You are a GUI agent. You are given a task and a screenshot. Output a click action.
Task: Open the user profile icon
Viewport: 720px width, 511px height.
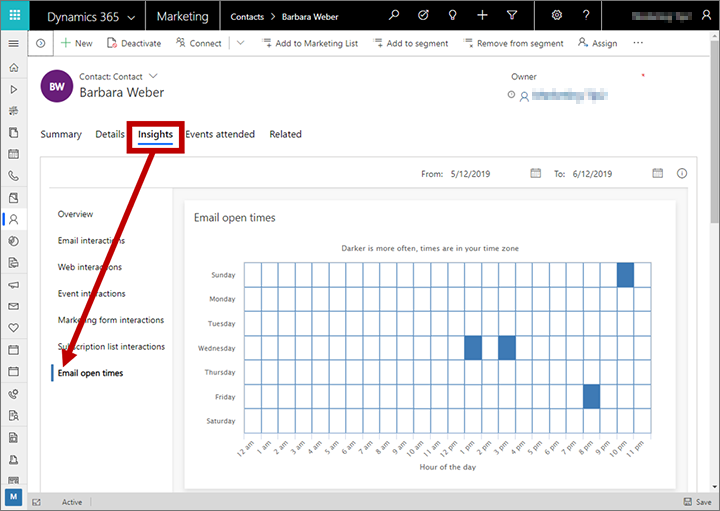coord(706,16)
